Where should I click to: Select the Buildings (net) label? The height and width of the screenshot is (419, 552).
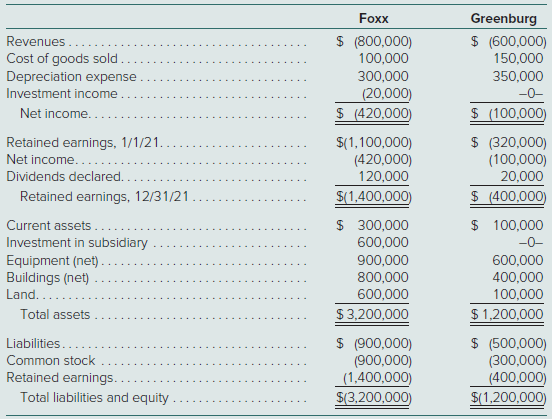tap(48, 278)
